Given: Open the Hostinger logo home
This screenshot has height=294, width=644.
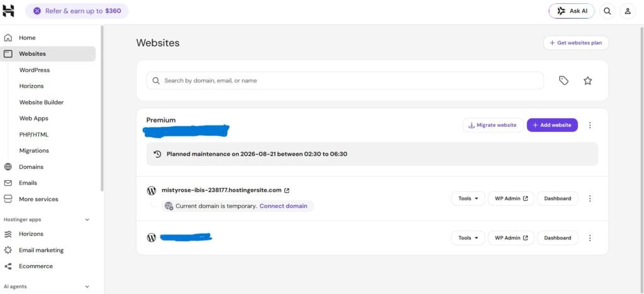Looking at the screenshot, I should (x=8, y=11).
